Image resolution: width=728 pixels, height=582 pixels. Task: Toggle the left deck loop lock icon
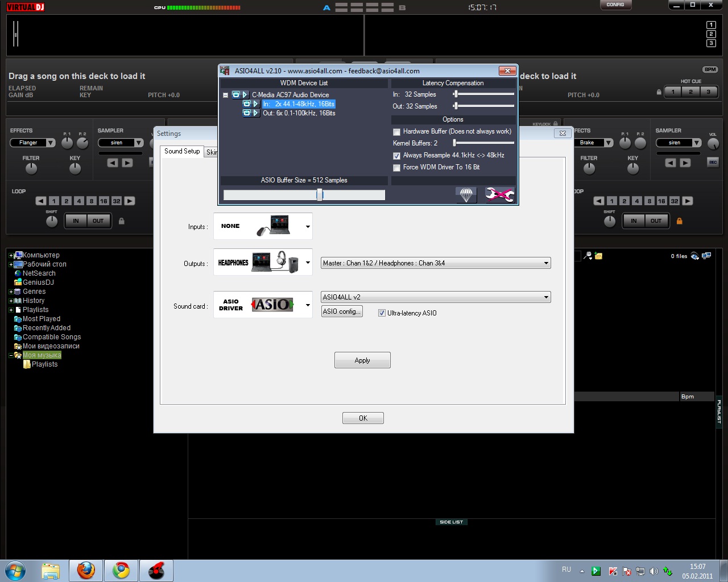click(x=121, y=221)
